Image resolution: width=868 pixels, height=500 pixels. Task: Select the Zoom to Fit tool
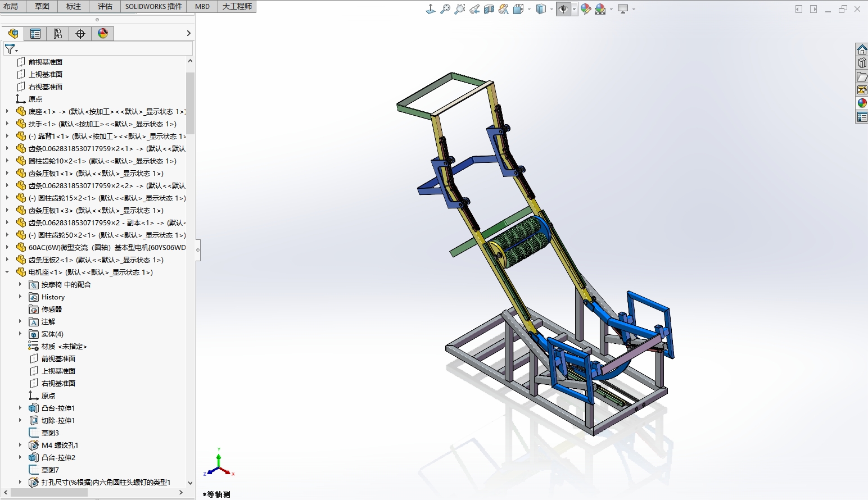(x=445, y=9)
